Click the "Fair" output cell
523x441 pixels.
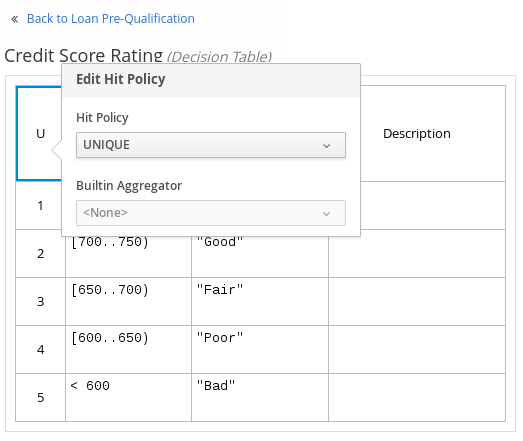(x=260, y=302)
